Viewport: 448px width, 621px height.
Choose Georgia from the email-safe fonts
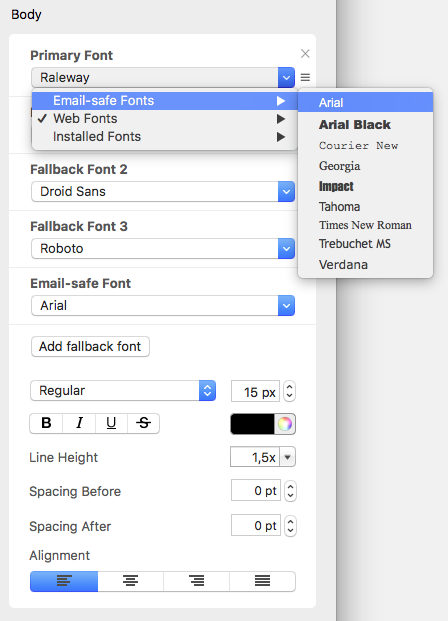[339, 166]
